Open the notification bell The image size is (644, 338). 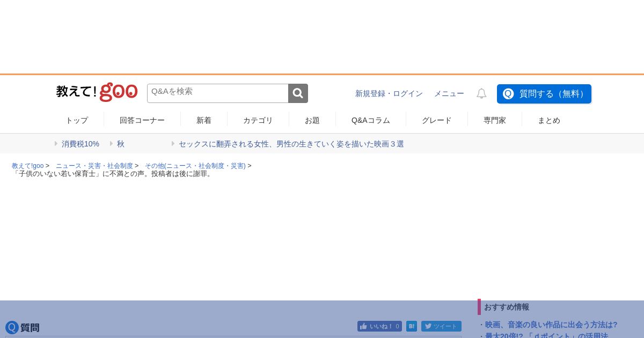point(481,93)
